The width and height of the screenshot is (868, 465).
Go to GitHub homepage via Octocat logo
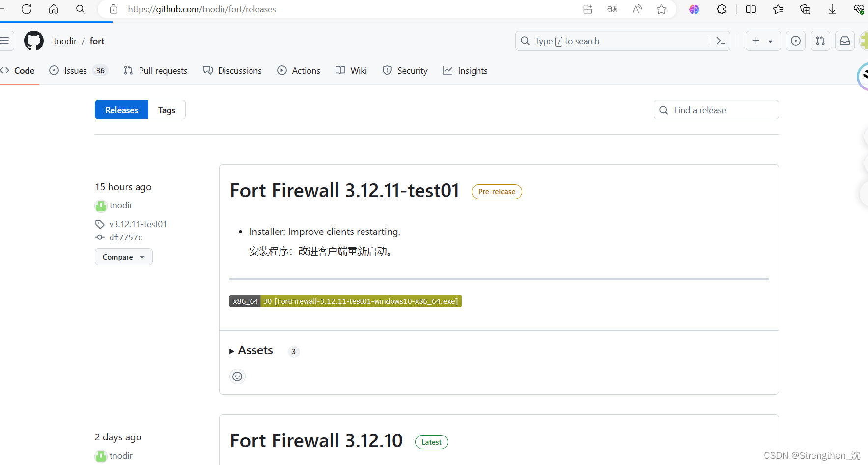[34, 41]
